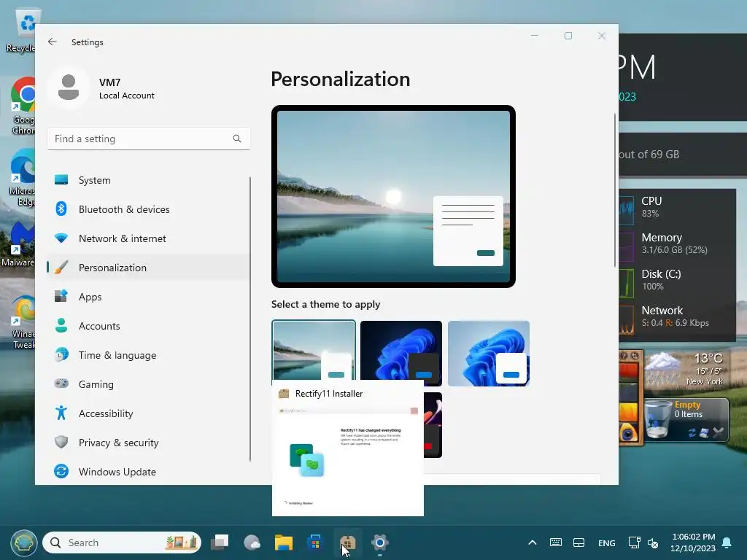The height and width of the screenshot is (560, 747).
Task: Click the Settings gear taskbar icon
Action: pyautogui.click(x=379, y=542)
